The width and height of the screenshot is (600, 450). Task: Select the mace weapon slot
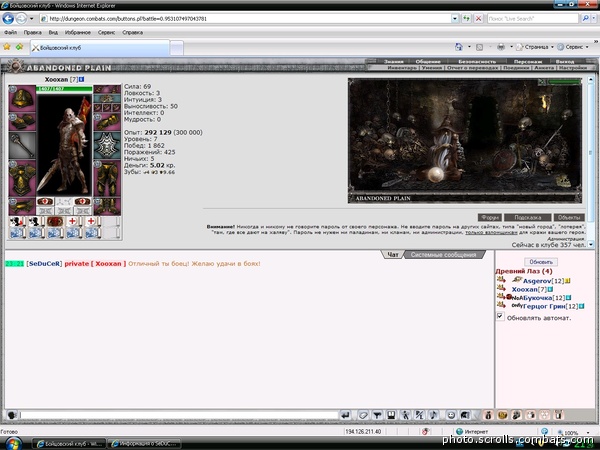(x=22, y=145)
